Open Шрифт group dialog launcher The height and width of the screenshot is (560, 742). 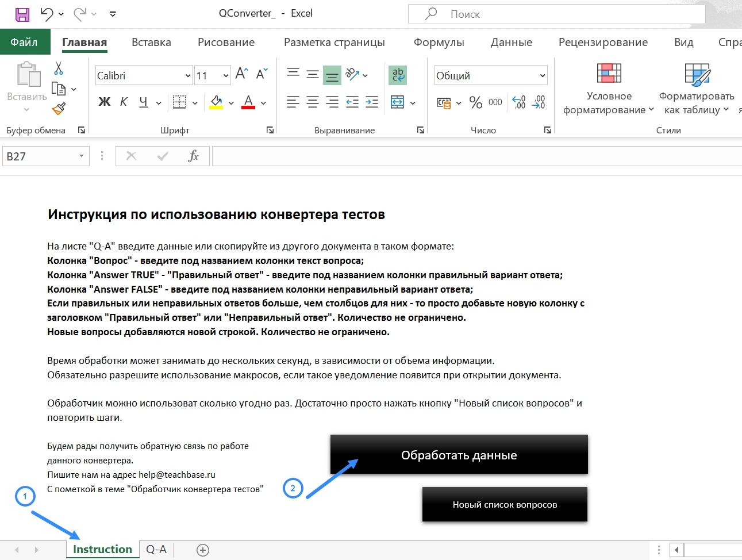tap(270, 130)
